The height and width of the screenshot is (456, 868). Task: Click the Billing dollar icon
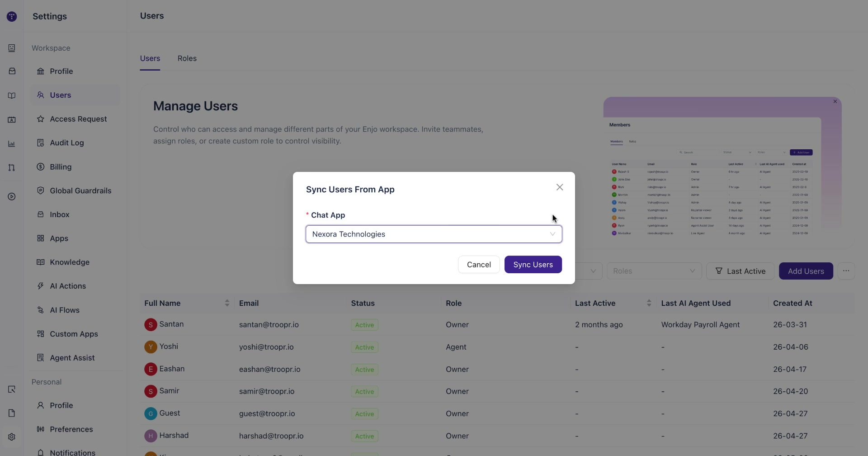pos(41,166)
